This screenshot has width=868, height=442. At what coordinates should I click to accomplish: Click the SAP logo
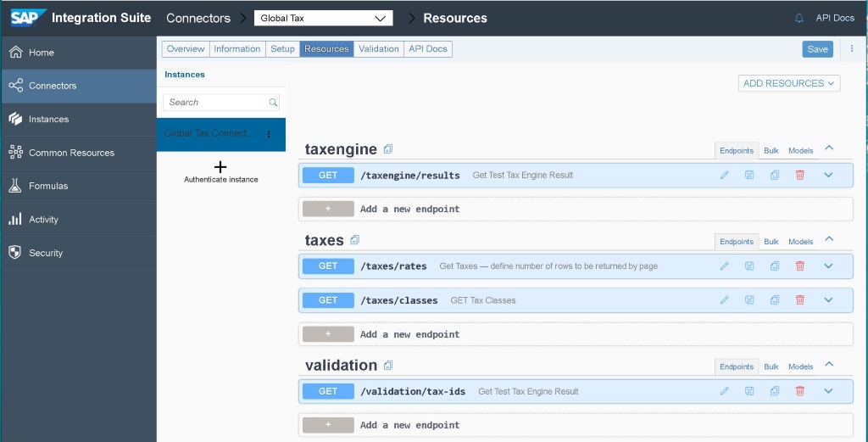pos(28,18)
